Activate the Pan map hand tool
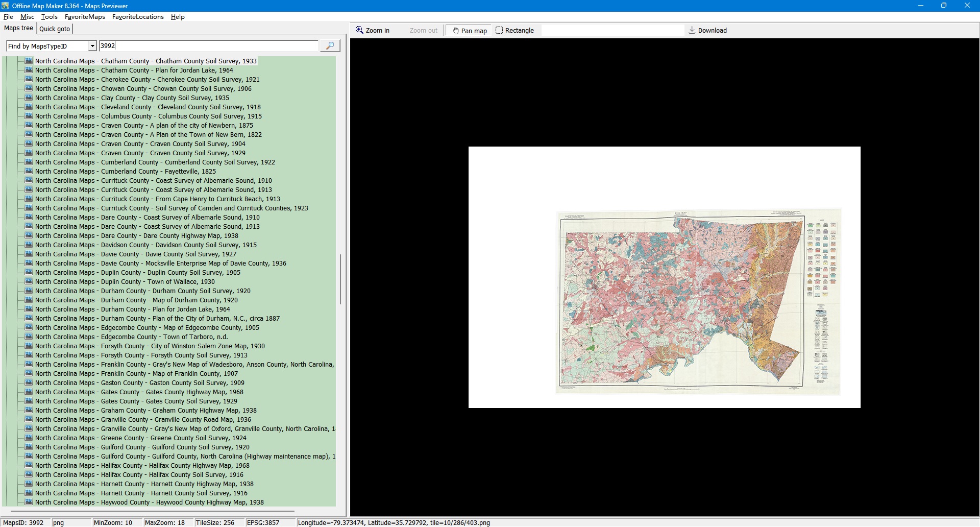 [x=470, y=31]
